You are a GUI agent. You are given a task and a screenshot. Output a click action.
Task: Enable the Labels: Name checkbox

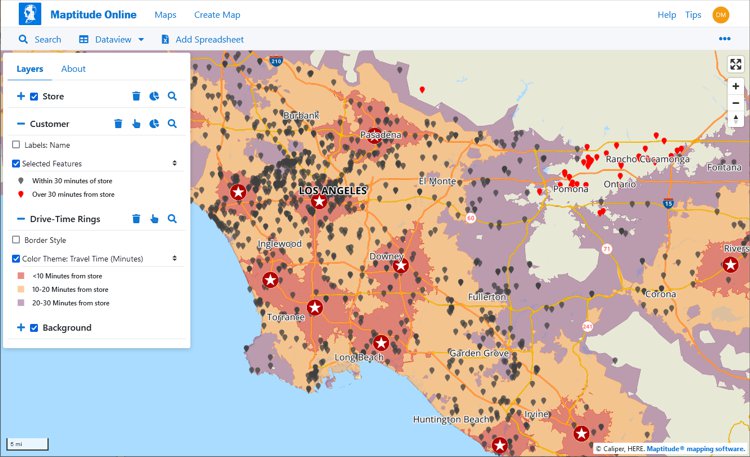(x=16, y=144)
